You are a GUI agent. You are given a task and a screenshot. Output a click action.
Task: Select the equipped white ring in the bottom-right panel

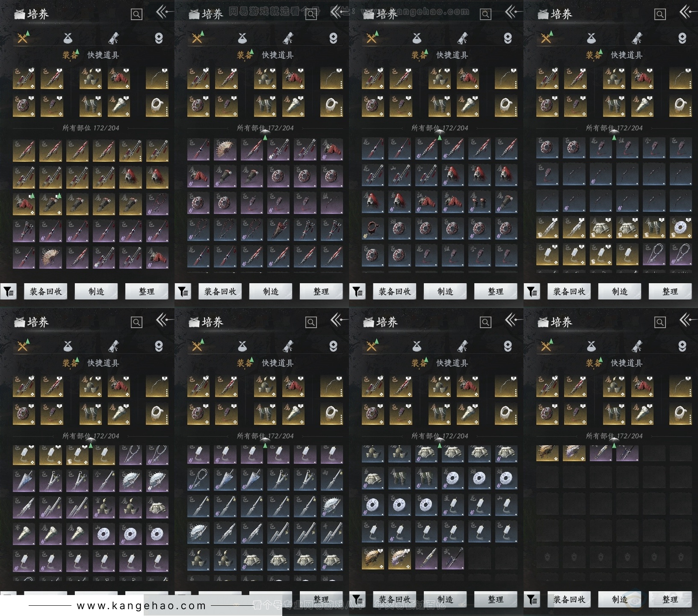(680, 414)
